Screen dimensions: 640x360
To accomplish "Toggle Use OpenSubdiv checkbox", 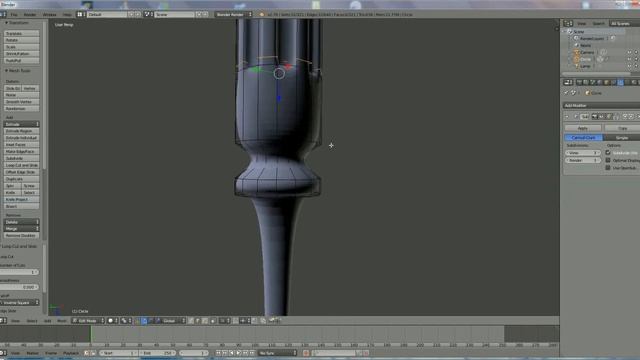I will pos(608,168).
